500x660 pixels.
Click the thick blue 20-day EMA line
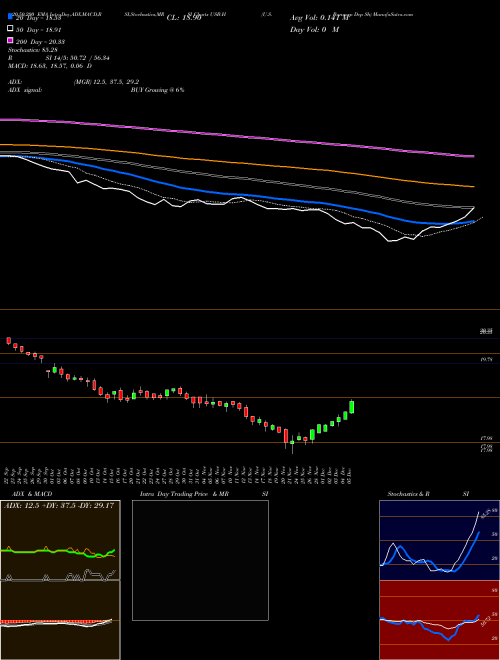tap(236, 195)
